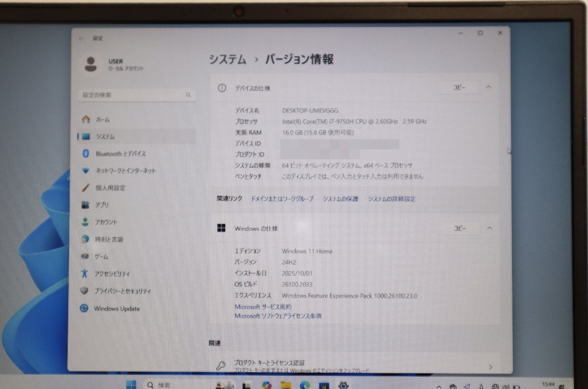This screenshot has width=588, height=389.
Task: Select アプリ in the sidebar
Action: coord(101,205)
